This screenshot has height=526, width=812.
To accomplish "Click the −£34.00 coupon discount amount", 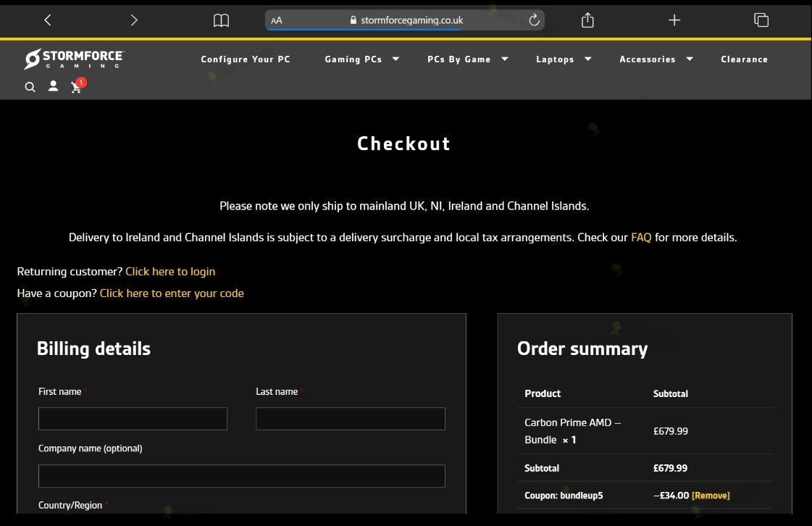I will pos(671,496).
